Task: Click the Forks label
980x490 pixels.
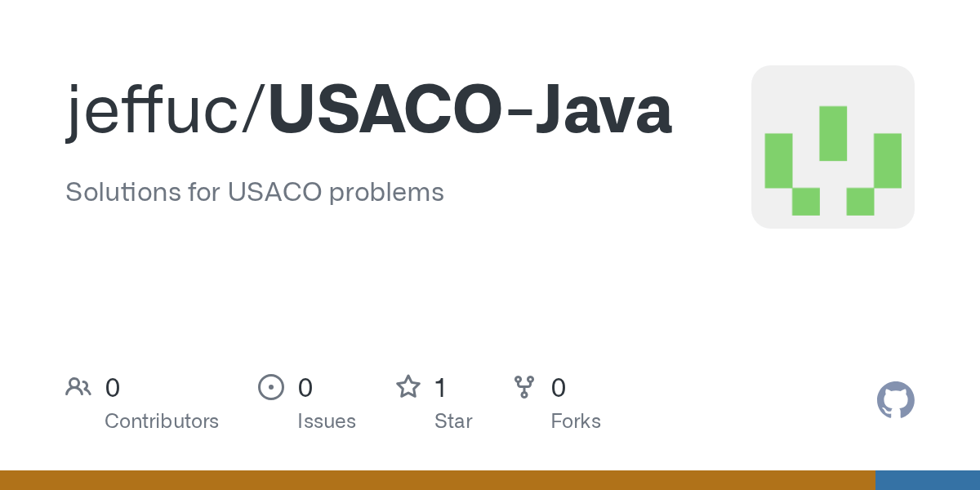Action: click(x=576, y=421)
